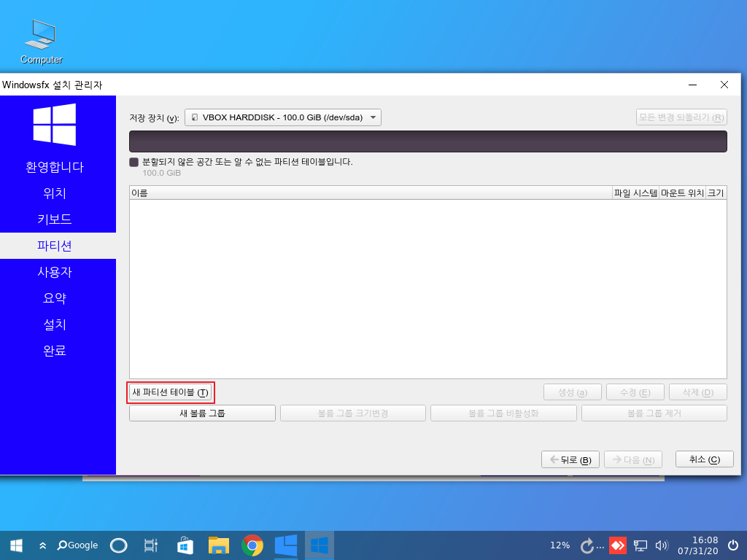Select 위치 step in sidebar
The width and height of the screenshot is (747, 560).
pyautogui.click(x=55, y=193)
